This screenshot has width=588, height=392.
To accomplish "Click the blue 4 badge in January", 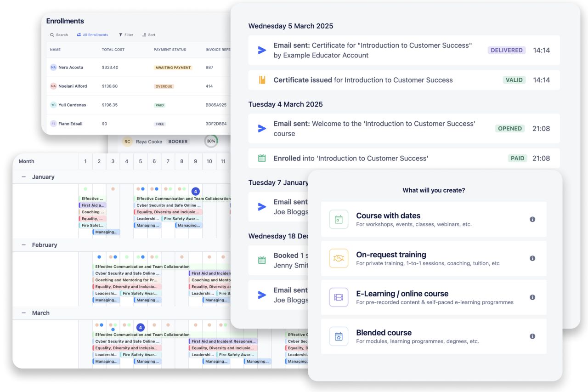I will (x=195, y=191).
